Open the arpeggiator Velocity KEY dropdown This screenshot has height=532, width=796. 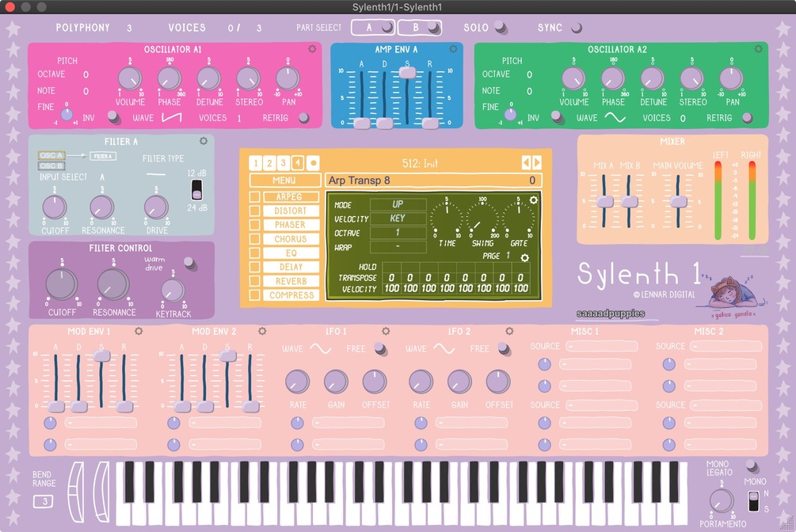point(398,218)
